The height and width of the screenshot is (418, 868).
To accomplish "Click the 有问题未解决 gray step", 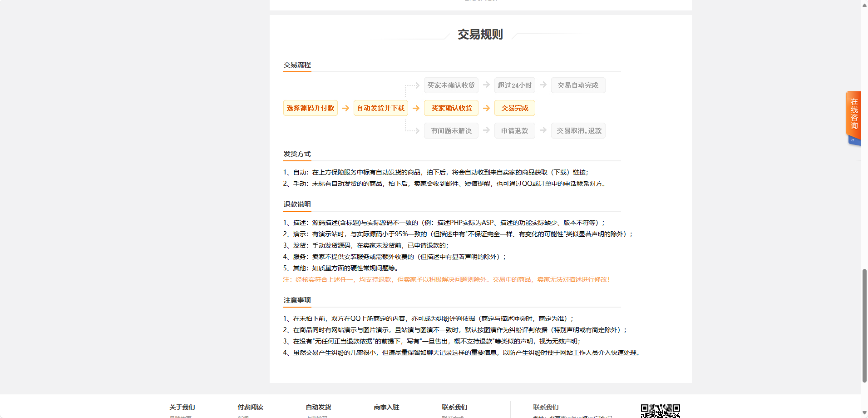I will (x=451, y=131).
